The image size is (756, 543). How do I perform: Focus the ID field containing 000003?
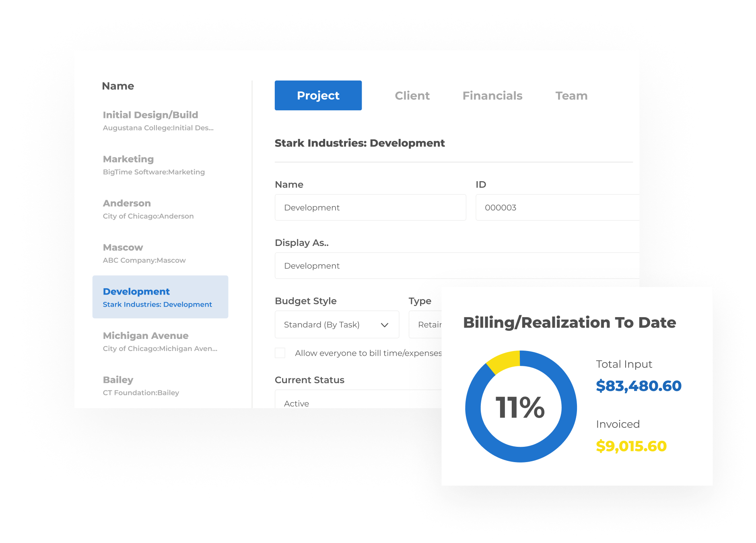557,207
